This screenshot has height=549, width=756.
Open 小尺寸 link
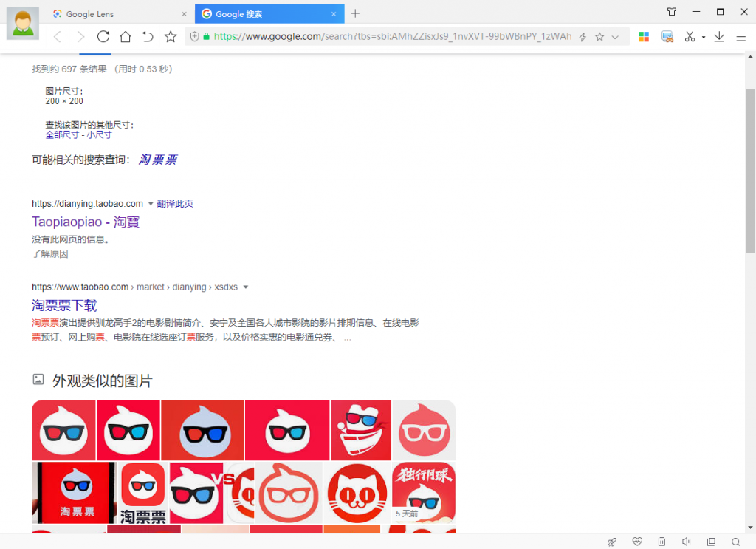(x=100, y=135)
